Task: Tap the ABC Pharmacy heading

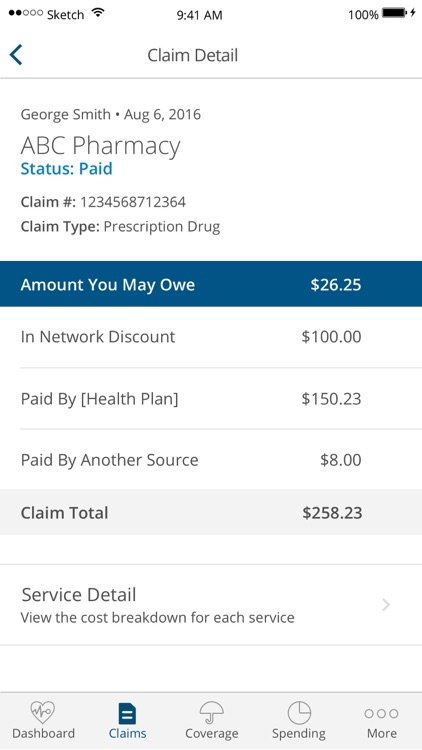Action: click(100, 146)
